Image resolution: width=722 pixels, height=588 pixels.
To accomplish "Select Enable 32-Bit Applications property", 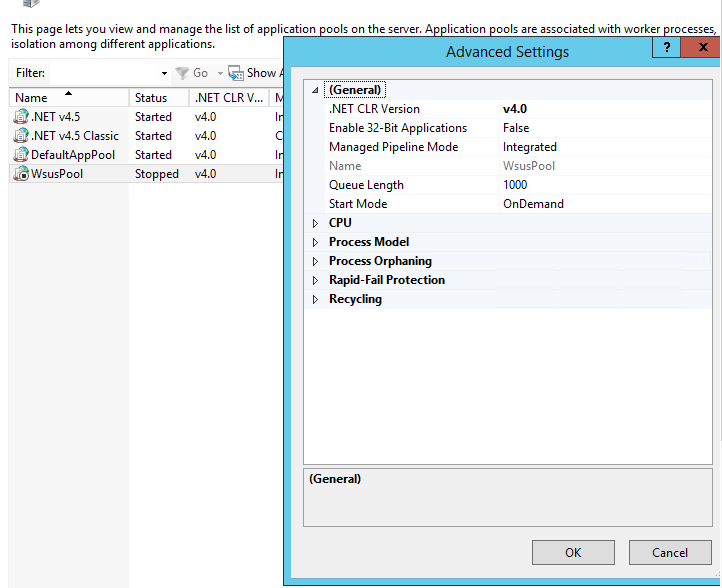I will 398,128.
